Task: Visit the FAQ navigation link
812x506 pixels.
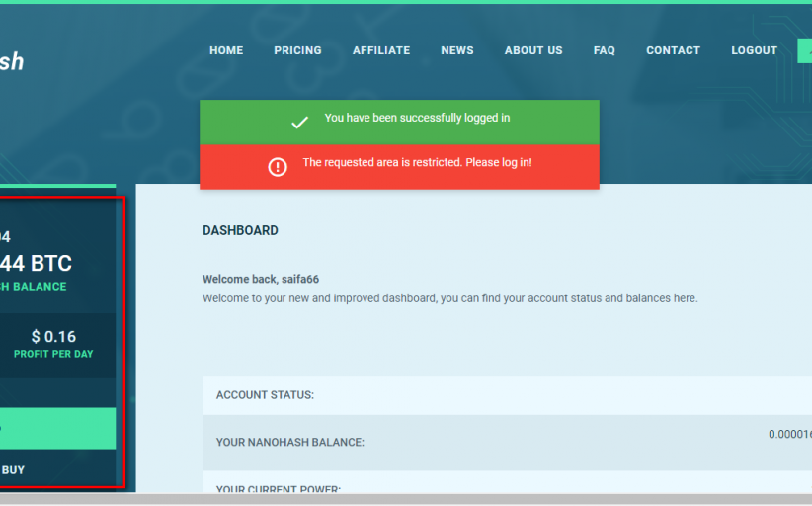Action: pyautogui.click(x=605, y=50)
